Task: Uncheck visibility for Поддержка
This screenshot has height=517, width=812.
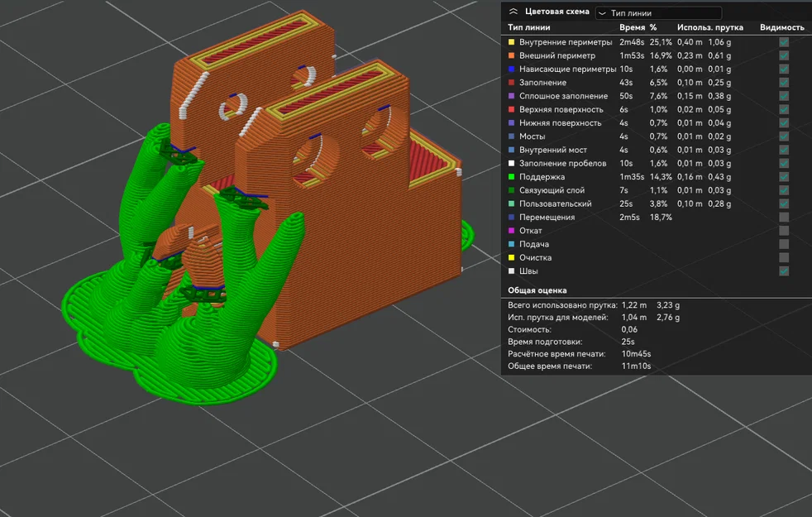Action: (x=784, y=177)
